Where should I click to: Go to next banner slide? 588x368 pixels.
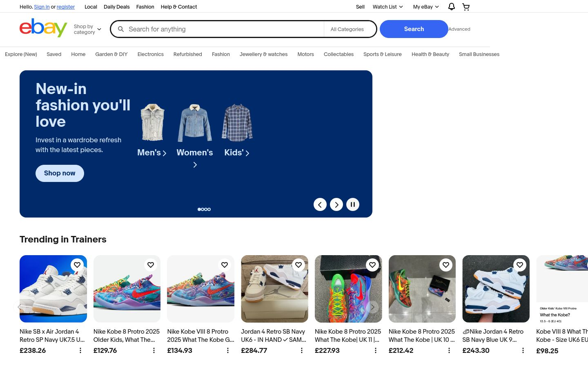coord(336,204)
